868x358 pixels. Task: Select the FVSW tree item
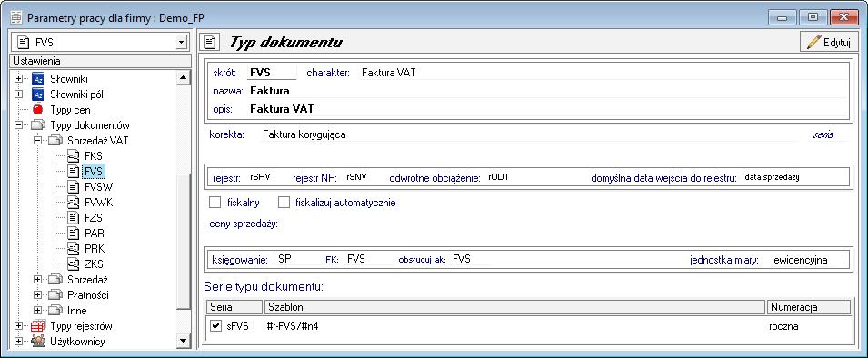coord(97,187)
